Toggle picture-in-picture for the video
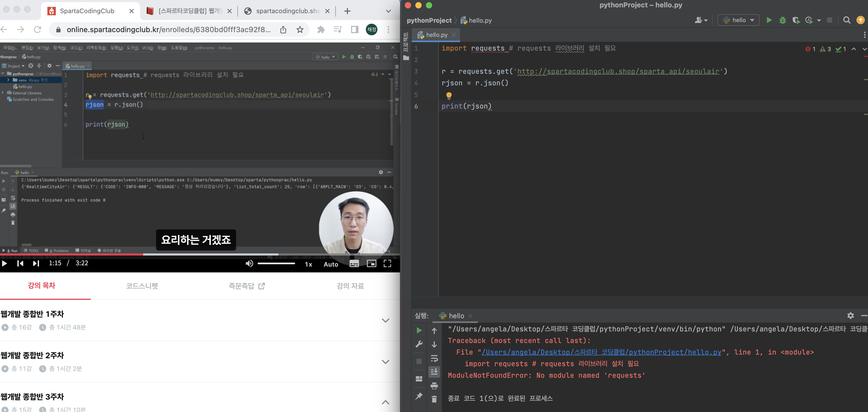The height and width of the screenshot is (412, 868). [371, 264]
